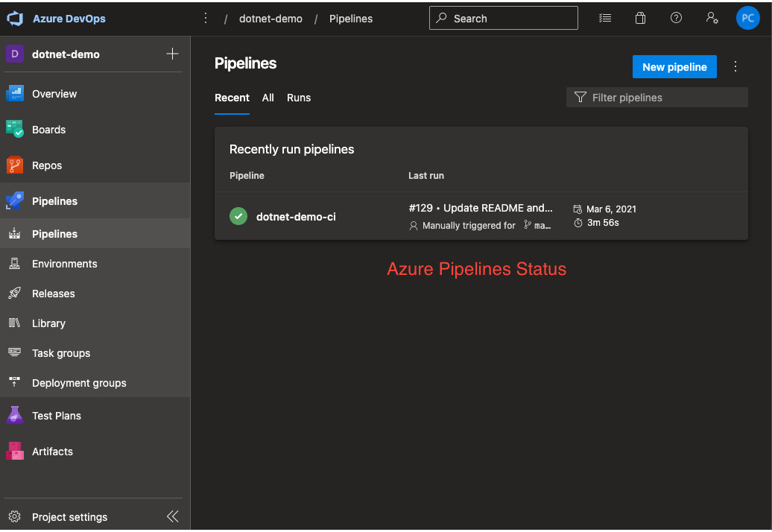
Task: Click the filter funnel icon
Action: [x=580, y=98]
